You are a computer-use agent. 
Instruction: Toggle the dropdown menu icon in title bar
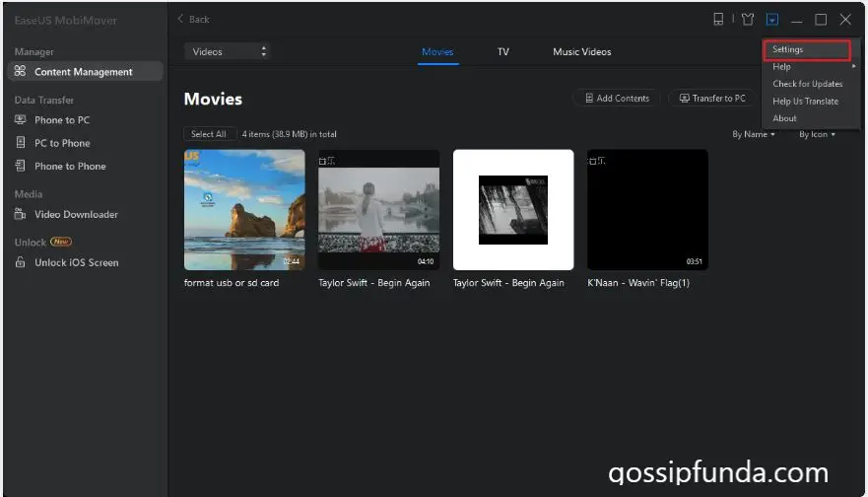(772, 20)
